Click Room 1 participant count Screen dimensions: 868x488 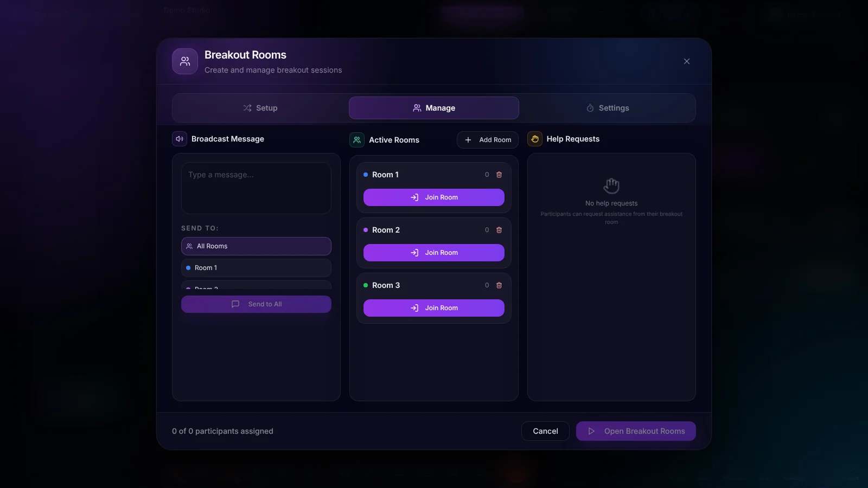[x=487, y=175]
